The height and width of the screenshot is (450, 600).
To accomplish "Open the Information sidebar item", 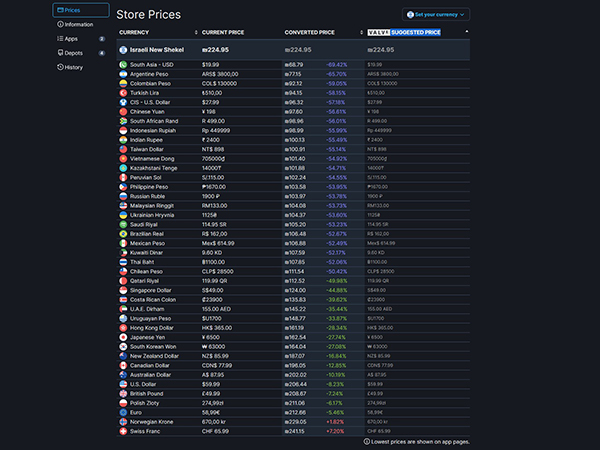I will (75, 24).
